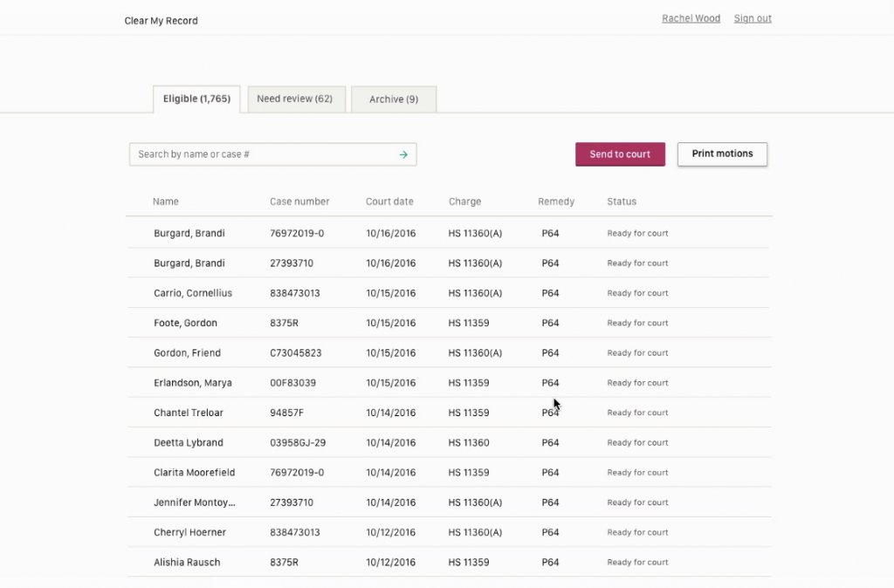Focus the search by name field
This screenshot has width=894, height=588.
272,154
